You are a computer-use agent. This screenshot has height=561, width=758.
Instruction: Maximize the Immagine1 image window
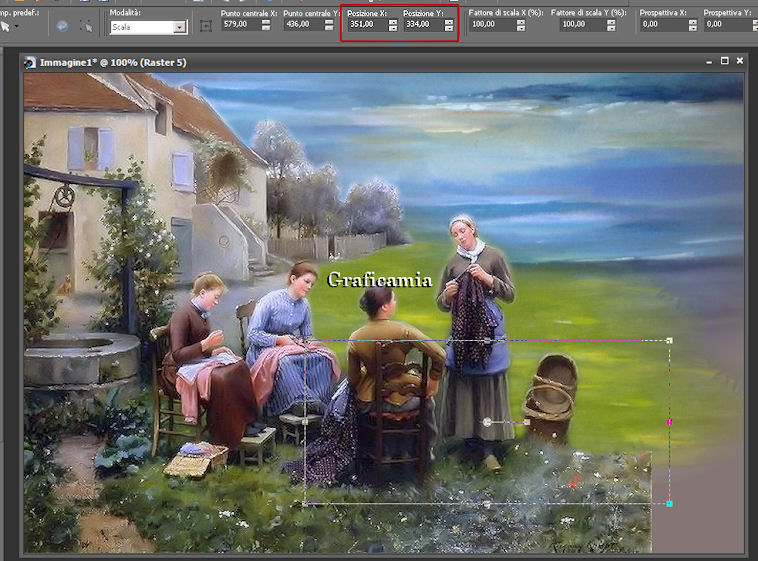[x=724, y=61]
